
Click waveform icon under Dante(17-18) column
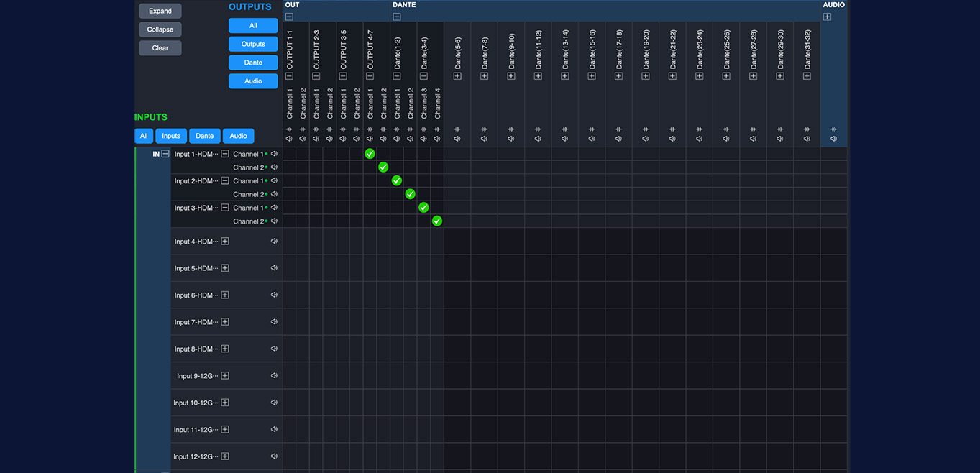coord(618,129)
